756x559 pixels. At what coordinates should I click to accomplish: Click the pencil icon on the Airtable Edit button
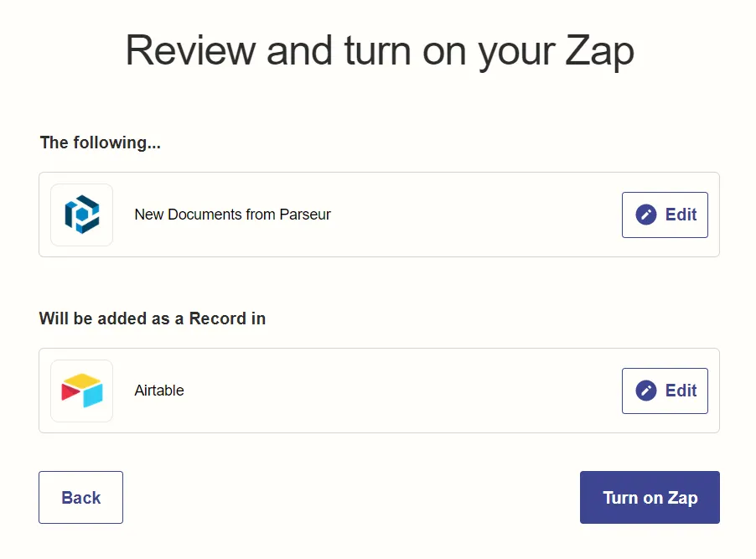pyautogui.click(x=645, y=390)
